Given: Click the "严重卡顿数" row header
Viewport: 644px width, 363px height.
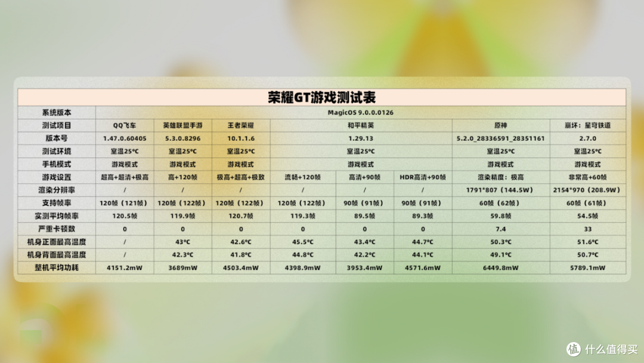Looking at the screenshot, I should (57, 229).
